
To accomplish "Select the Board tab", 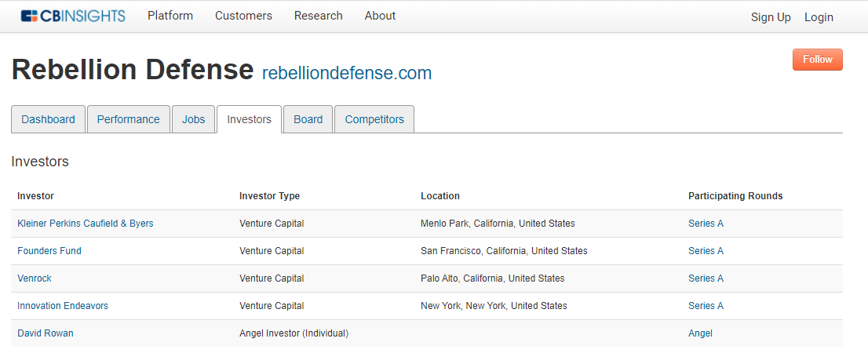I will pos(308,119).
